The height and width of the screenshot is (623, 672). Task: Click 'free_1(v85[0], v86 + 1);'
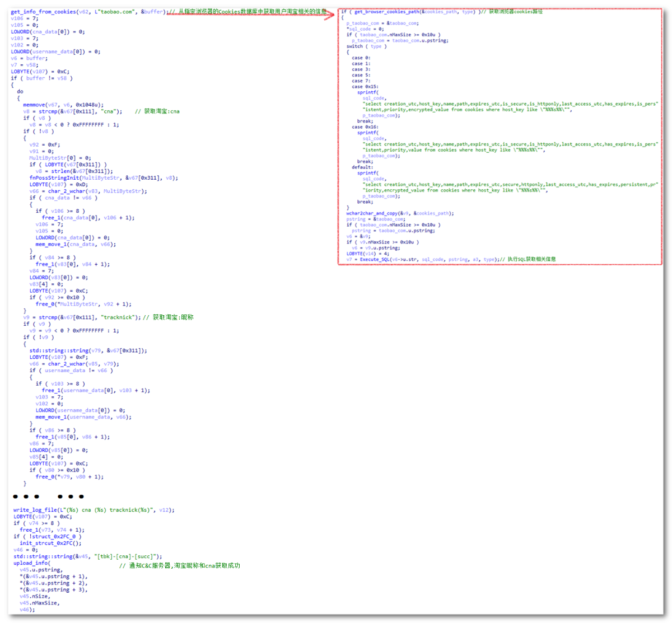(73, 437)
